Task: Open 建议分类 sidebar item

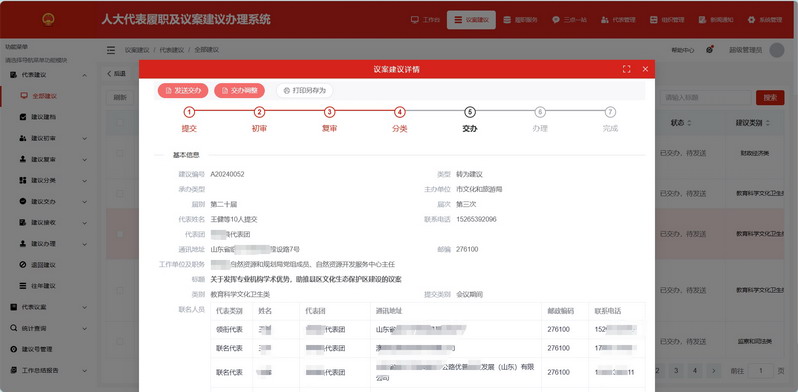Action: coord(44,180)
